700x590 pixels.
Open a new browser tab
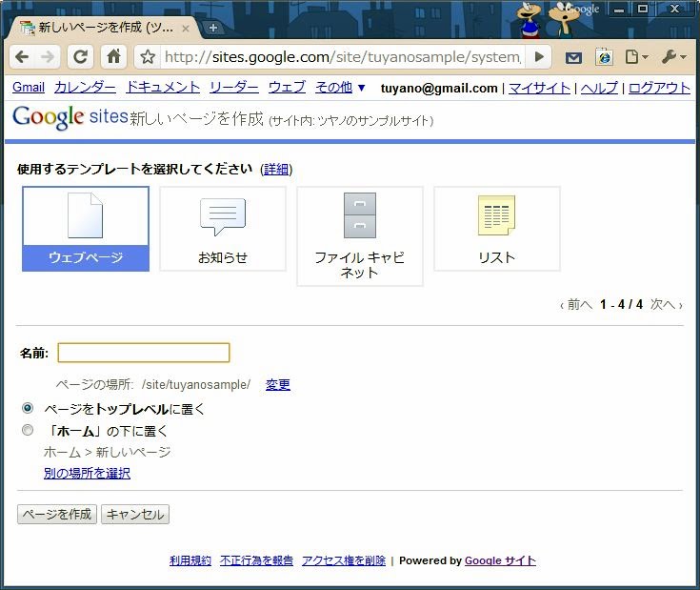tap(212, 28)
